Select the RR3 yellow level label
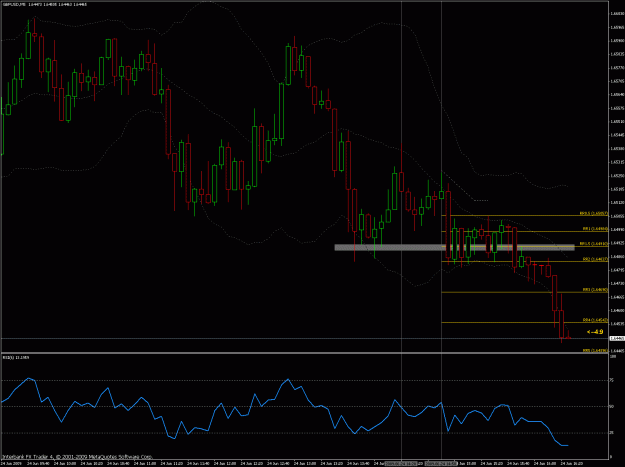Image resolution: width=625 pixels, height=467 pixels. click(x=595, y=290)
